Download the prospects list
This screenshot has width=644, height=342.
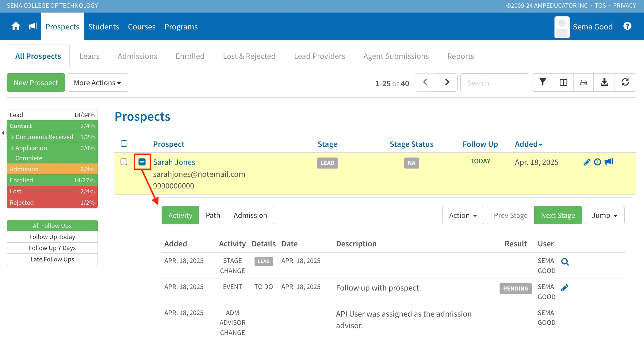click(604, 82)
